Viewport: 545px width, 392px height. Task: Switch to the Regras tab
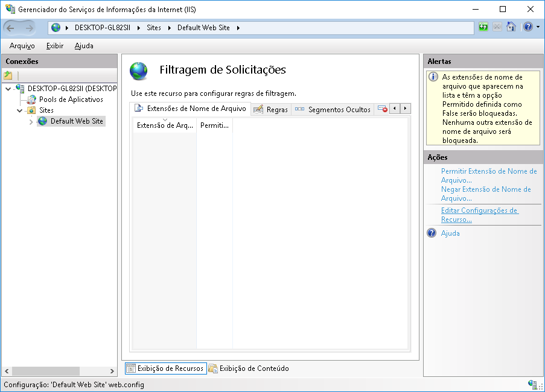click(x=271, y=110)
